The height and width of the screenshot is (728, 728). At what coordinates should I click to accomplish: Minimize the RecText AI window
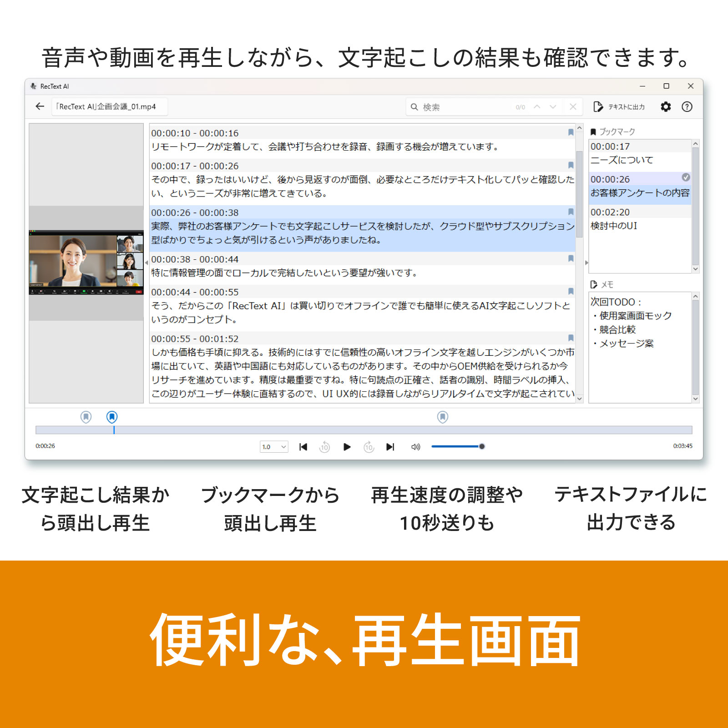642,86
